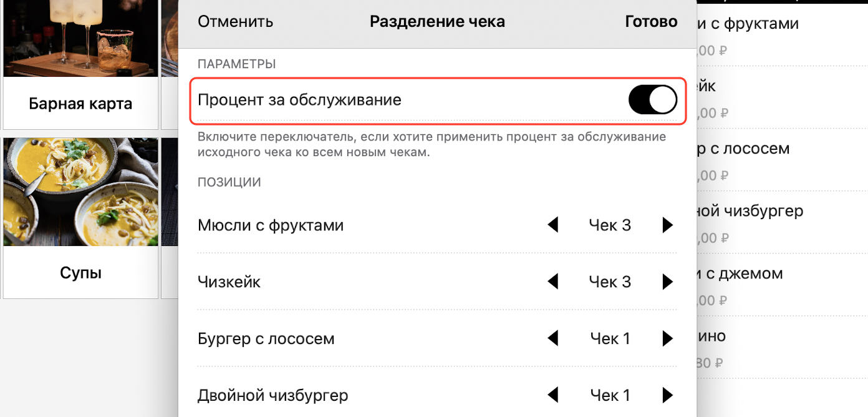Click the Барная карта cocktails photo
The image size is (868, 417).
(x=80, y=37)
